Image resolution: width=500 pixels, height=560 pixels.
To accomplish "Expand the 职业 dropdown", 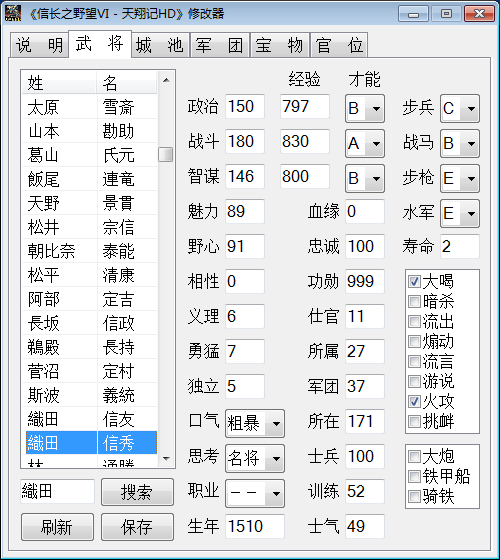I will pos(255,493).
